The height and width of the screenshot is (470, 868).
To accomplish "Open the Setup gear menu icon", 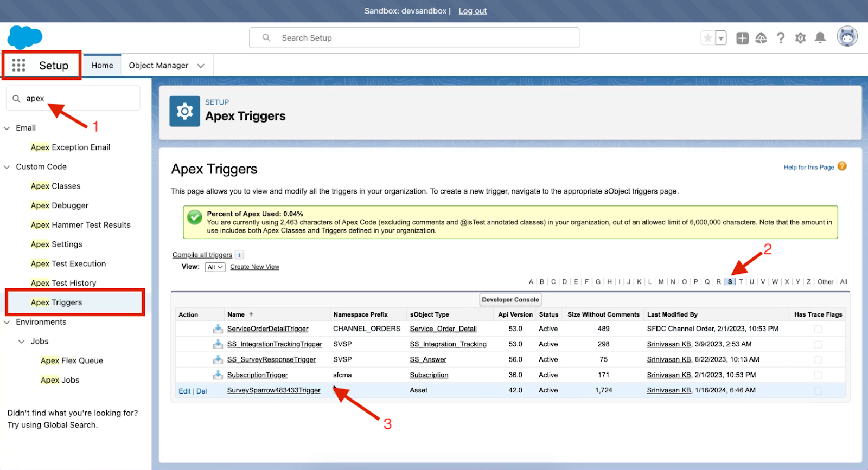I will tap(800, 38).
